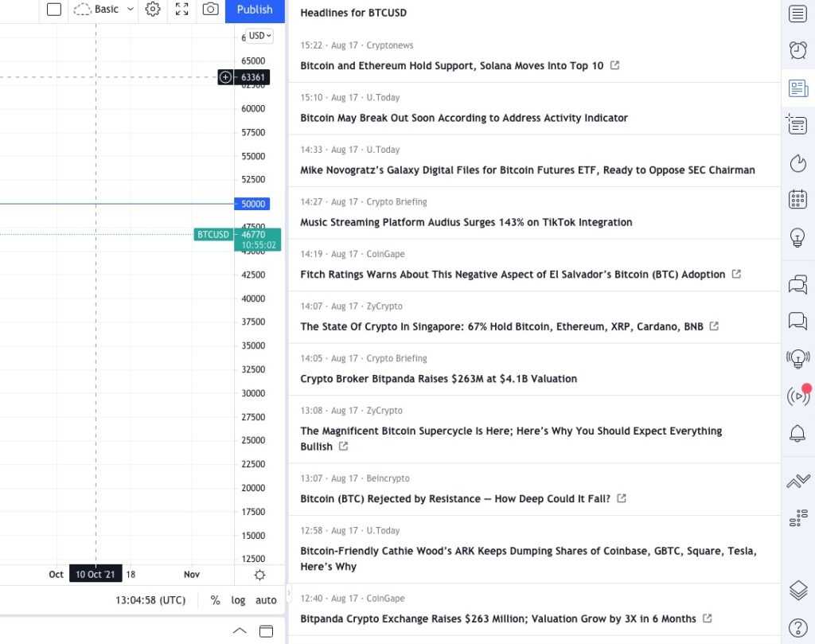
Task: Open the USD currency dropdown
Action: point(259,36)
